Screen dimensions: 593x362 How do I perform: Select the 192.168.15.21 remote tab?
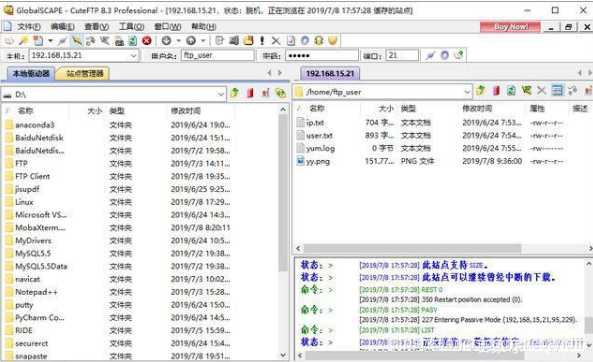pos(330,73)
